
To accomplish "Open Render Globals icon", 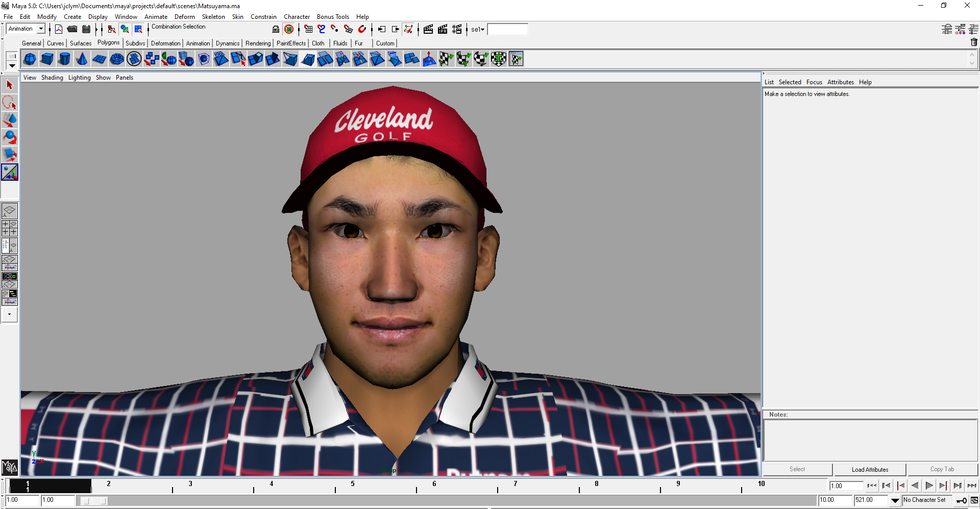I will point(457,29).
